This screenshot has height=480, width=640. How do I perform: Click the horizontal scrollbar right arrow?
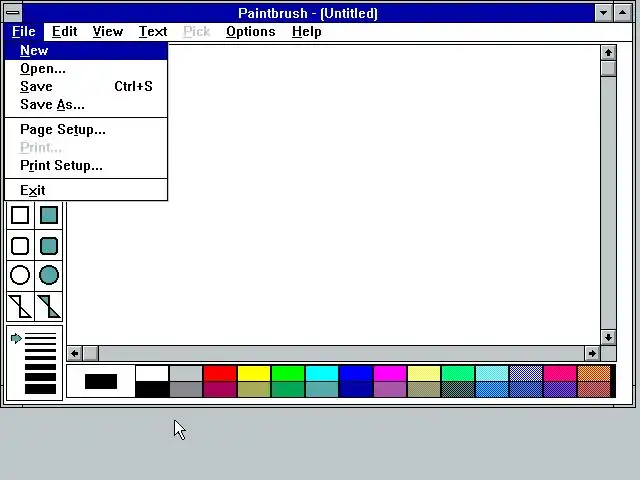592,353
